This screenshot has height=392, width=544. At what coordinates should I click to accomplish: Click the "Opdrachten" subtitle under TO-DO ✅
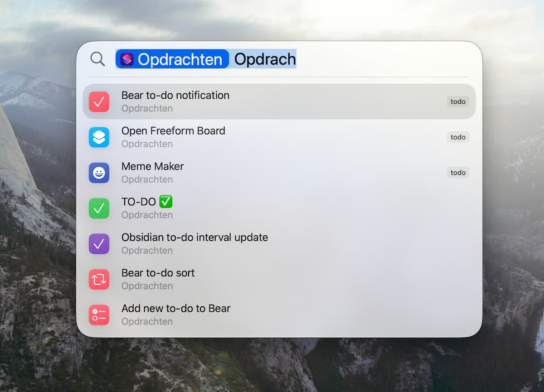click(x=147, y=215)
